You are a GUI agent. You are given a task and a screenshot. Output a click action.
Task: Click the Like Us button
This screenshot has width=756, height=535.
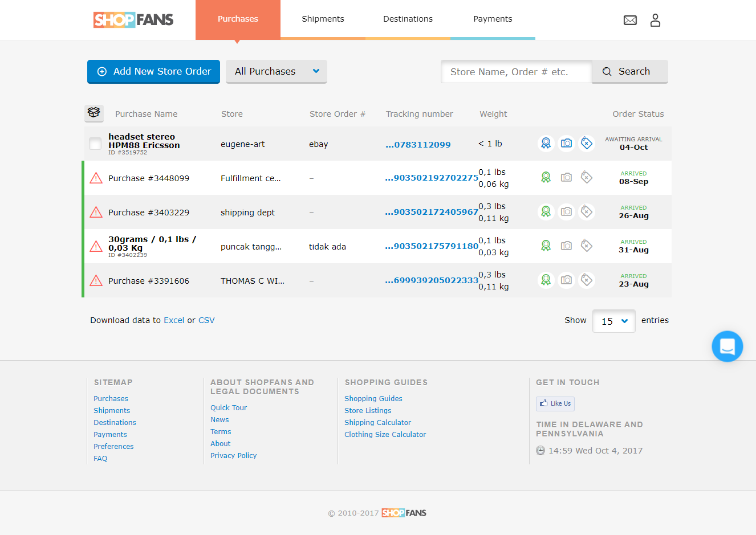click(555, 403)
